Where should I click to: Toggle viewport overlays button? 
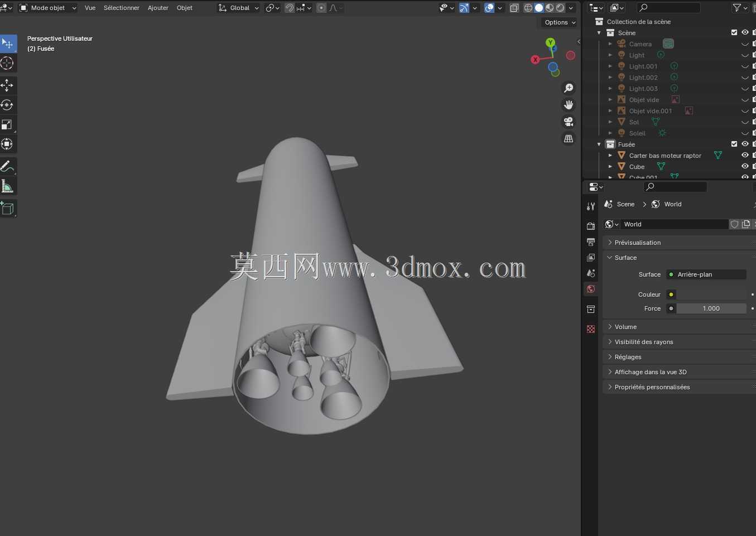tap(489, 8)
